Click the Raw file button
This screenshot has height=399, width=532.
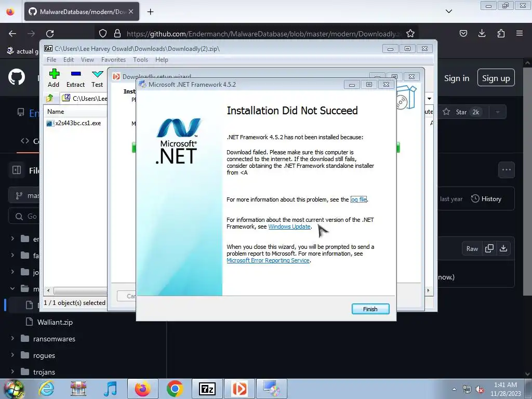472,249
